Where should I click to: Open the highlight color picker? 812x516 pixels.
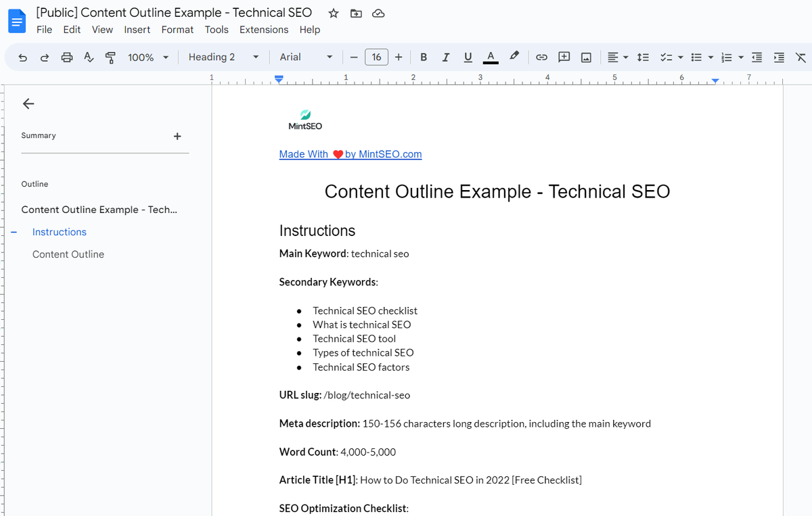[514, 57]
